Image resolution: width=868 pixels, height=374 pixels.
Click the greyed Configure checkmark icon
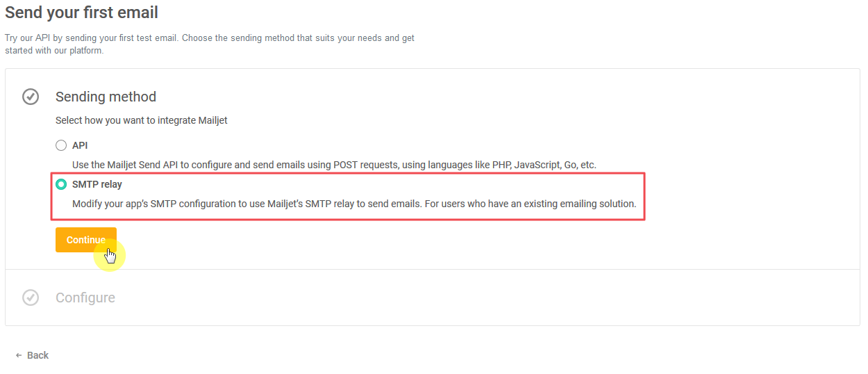tap(31, 298)
